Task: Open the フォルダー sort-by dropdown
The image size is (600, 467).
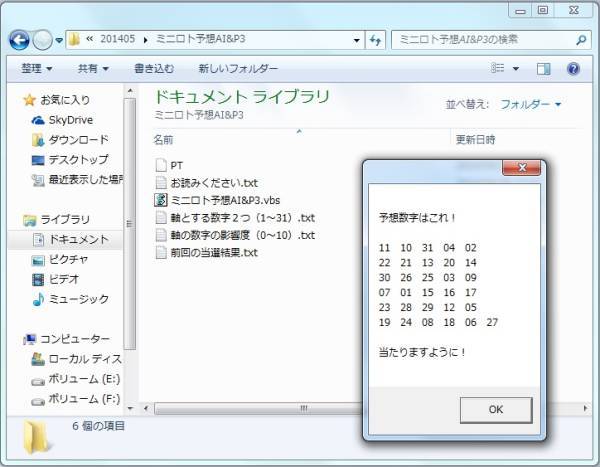Action: (x=530, y=104)
